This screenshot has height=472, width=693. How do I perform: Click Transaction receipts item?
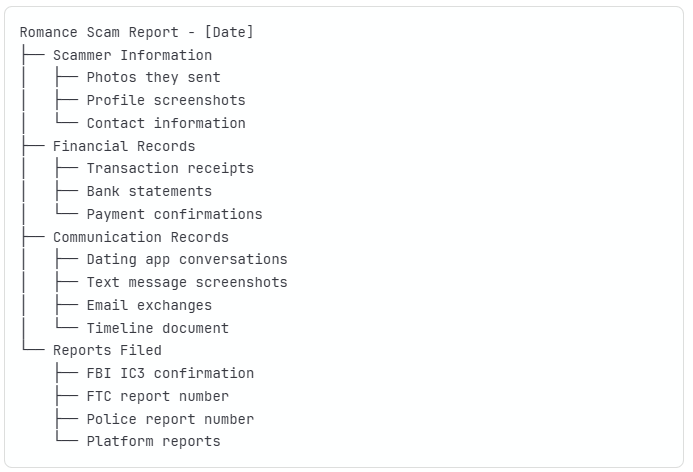(x=170, y=168)
